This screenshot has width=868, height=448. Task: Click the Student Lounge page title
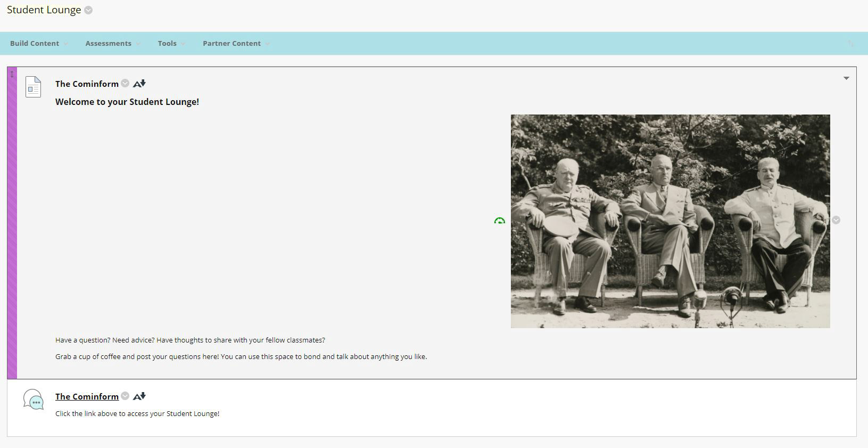pyautogui.click(x=44, y=10)
